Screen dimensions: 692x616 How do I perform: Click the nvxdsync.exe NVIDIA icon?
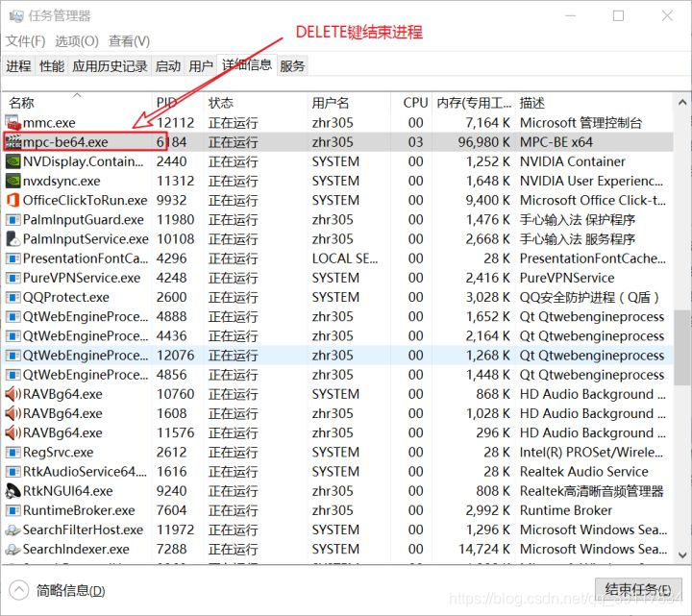pos(12,181)
